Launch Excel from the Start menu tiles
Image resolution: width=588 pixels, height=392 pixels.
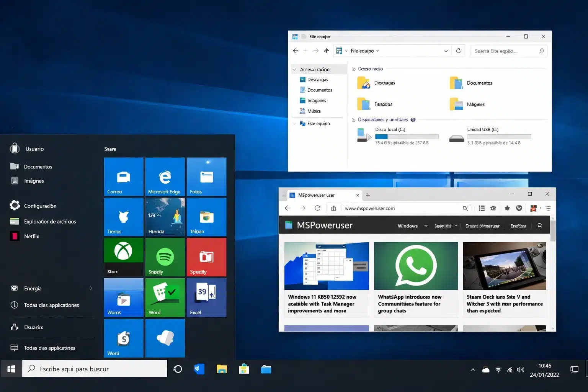(x=206, y=297)
